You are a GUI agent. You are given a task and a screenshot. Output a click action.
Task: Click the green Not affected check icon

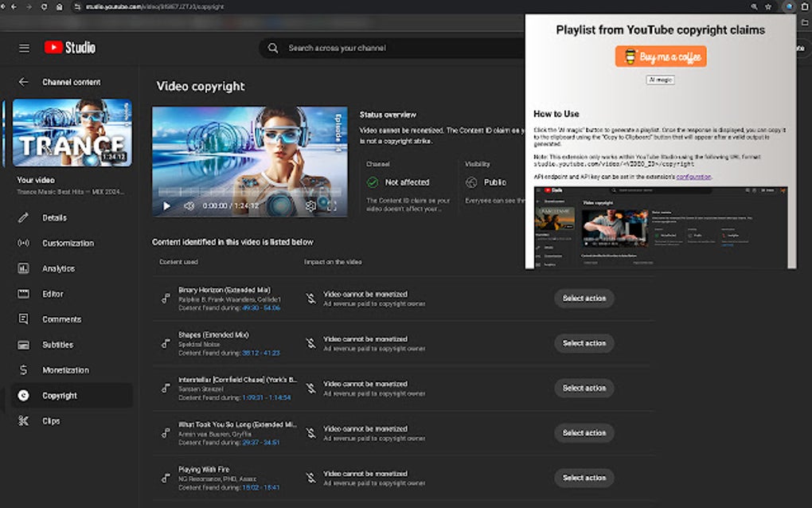pos(373,182)
